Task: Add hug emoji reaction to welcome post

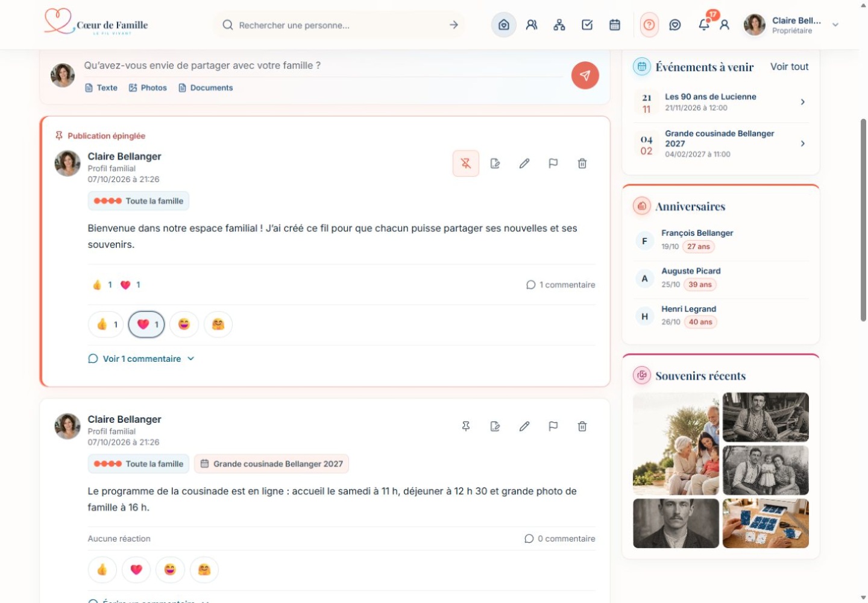Action: click(x=218, y=324)
